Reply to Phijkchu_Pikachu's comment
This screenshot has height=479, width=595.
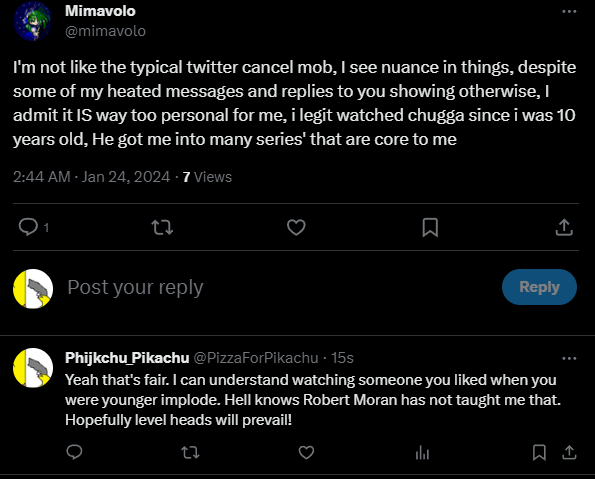tap(74, 452)
